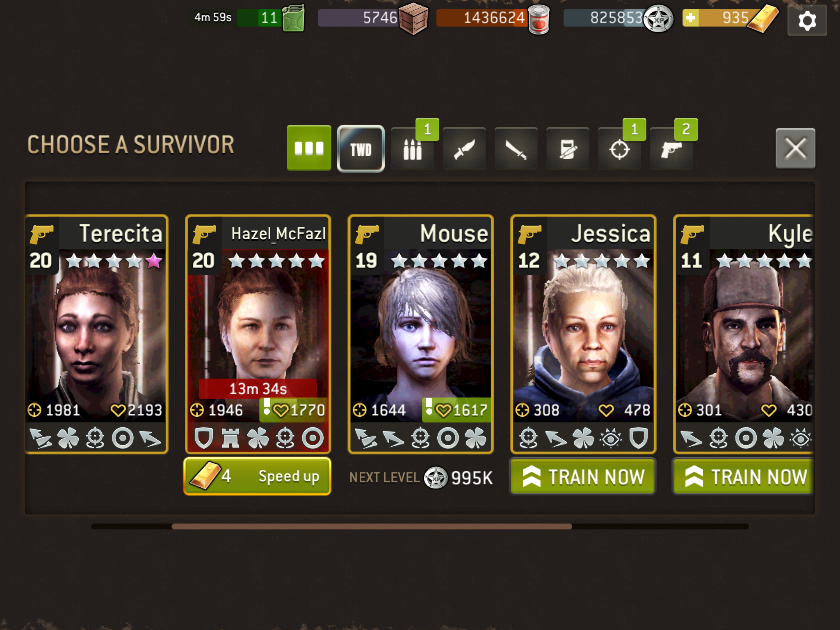840x630 pixels.
Task: Toggle the TWD heroes filter
Action: coord(361,148)
